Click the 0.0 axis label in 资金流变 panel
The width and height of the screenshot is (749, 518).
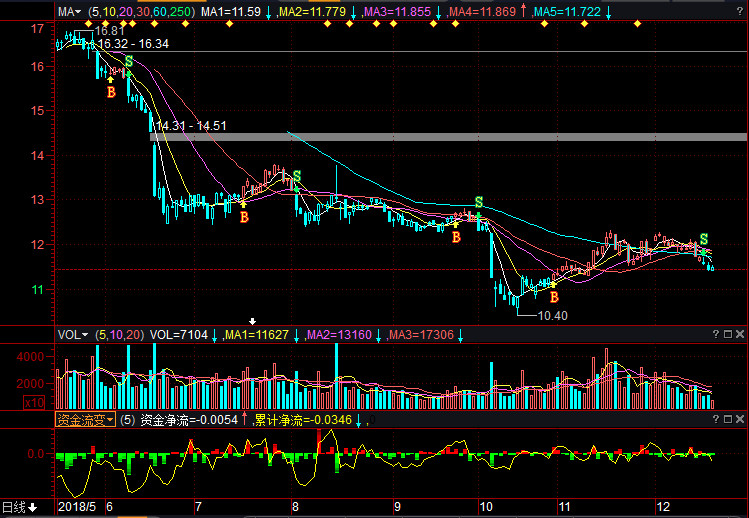36,453
